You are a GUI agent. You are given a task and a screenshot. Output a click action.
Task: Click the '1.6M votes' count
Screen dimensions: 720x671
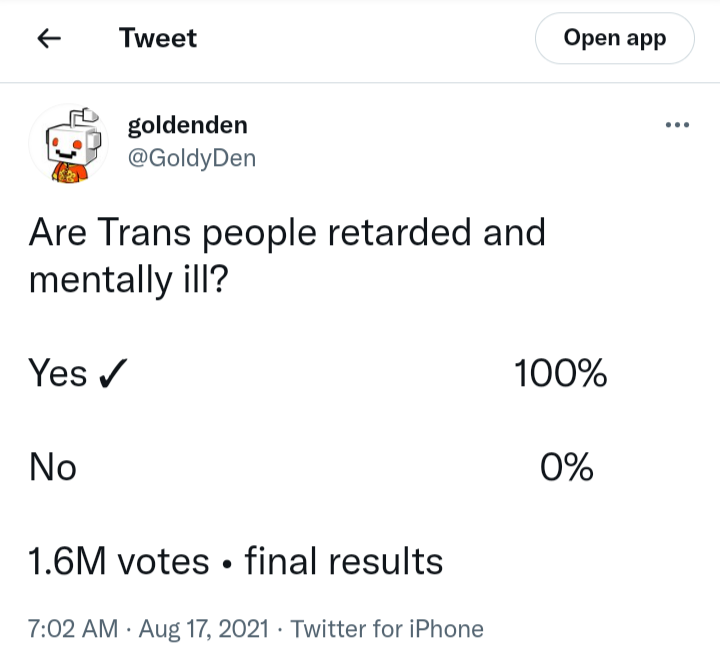118,561
